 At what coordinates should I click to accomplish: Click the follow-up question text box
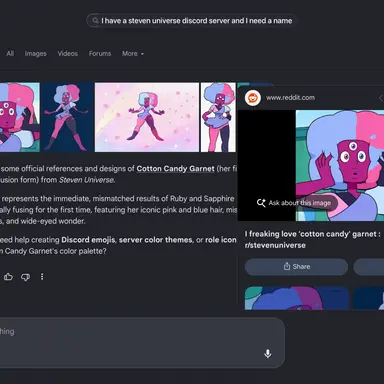(142, 343)
